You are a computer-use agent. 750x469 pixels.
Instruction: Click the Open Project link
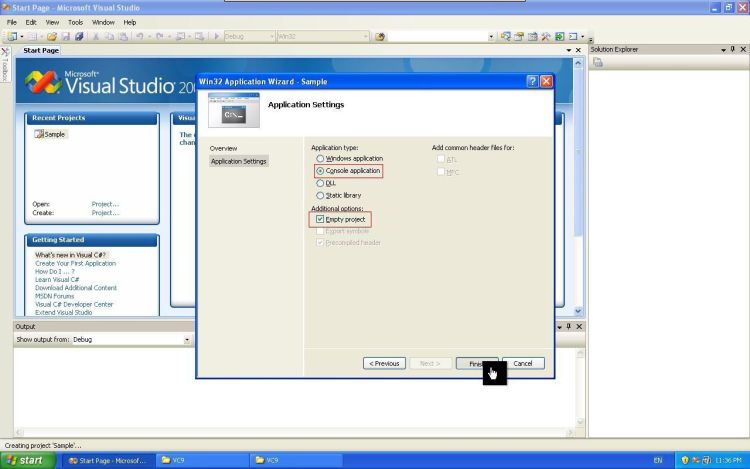(x=105, y=204)
